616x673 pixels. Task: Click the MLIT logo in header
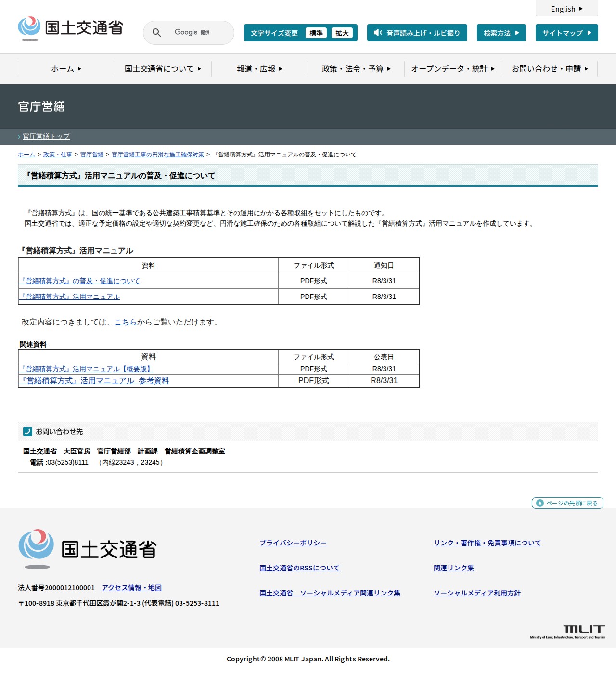71,28
